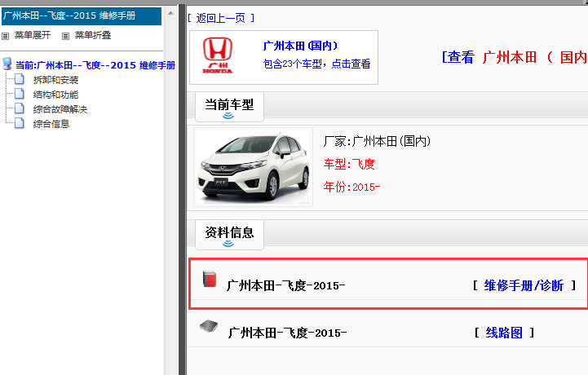Select the 资料信息 tab header
588x375 pixels.
(x=229, y=235)
